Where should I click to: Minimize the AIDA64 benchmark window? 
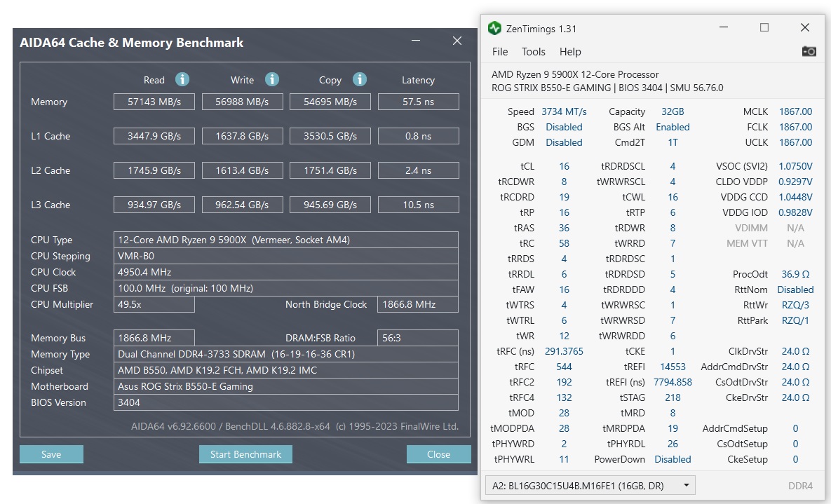point(416,41)
